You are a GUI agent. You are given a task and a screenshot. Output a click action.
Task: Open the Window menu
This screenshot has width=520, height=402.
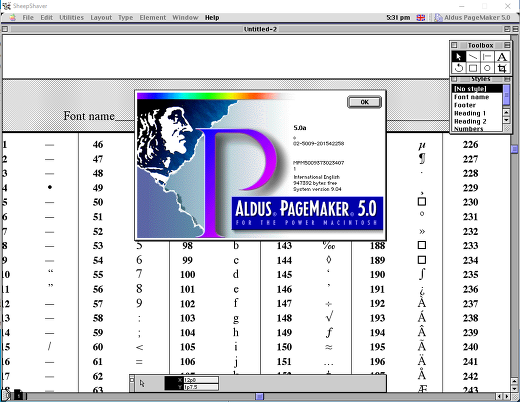click(x=185, y=18)
